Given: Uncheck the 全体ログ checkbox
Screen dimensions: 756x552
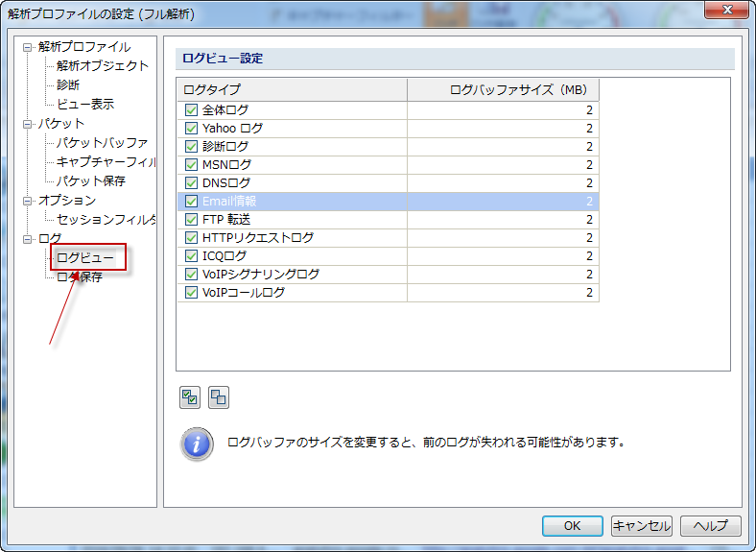Looking at the screenshot, I should pyautogui.click(x=191, y=110).
